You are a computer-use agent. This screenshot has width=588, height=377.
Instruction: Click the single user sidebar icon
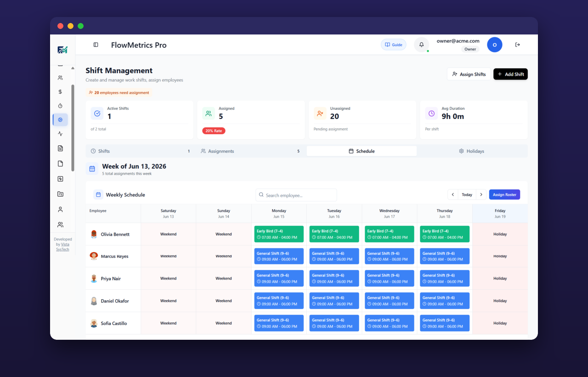[60, 209]
